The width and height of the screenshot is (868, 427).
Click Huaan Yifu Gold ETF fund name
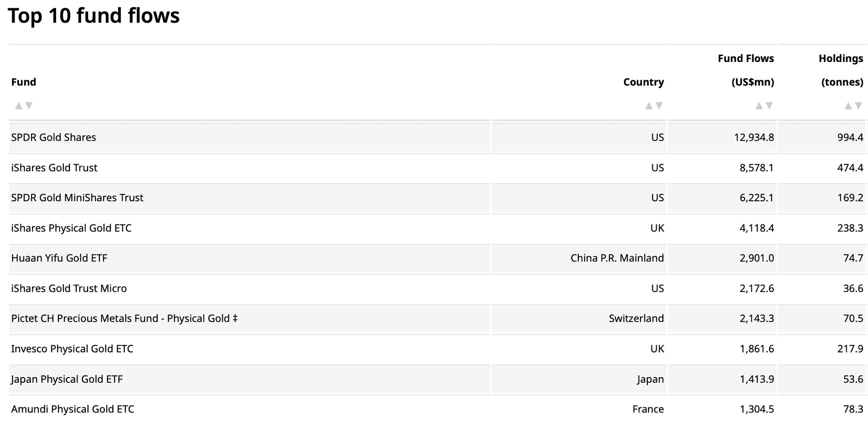tap(59, 258)
